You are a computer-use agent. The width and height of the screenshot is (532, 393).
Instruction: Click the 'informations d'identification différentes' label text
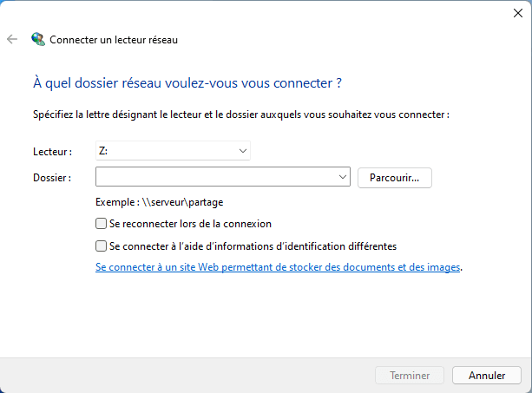(x=253, y=246)
